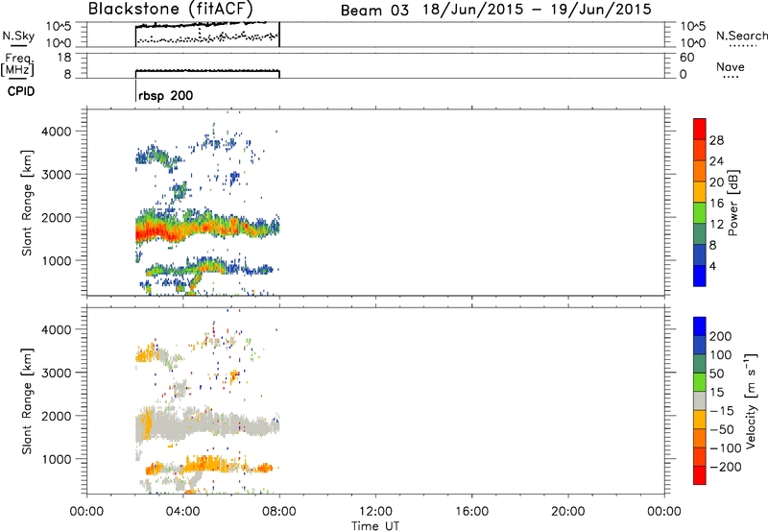The height and width of the screenshot is (532, 768).
Task: Click the '-200' tick on the velocity colorbar
Action: pyautogui.click(x=726, y=467)
